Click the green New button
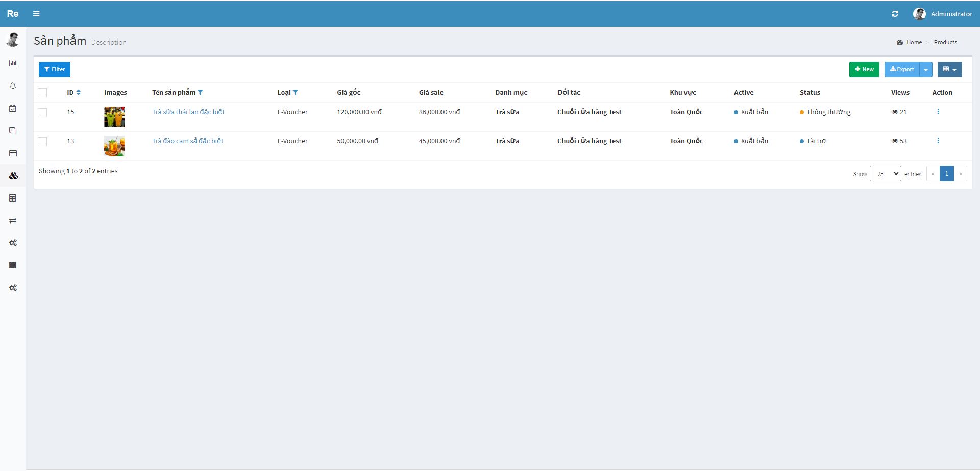This screenshot has height=471, width=980. pyautogui.click(x=864, y=69)
